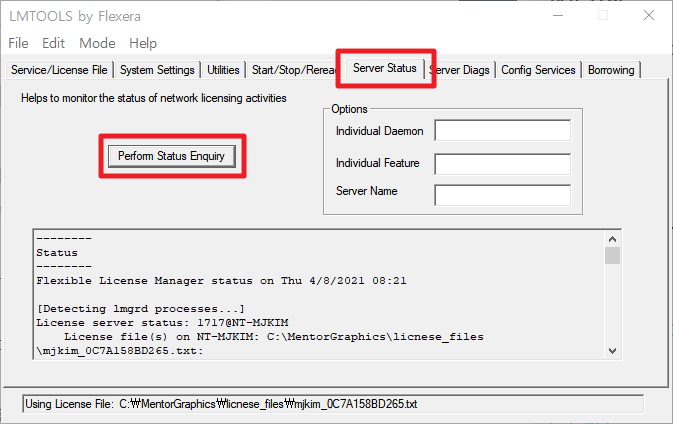The height and width of the screenshot is (424, 673).
Task: Open the Mode menu
Action: [97, 43]
